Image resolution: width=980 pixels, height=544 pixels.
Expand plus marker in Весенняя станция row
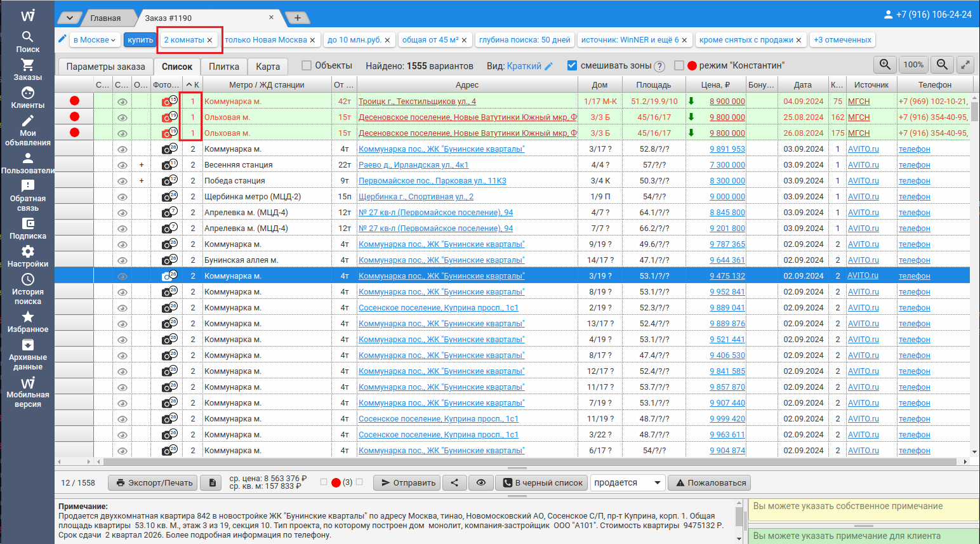point(141,164)
